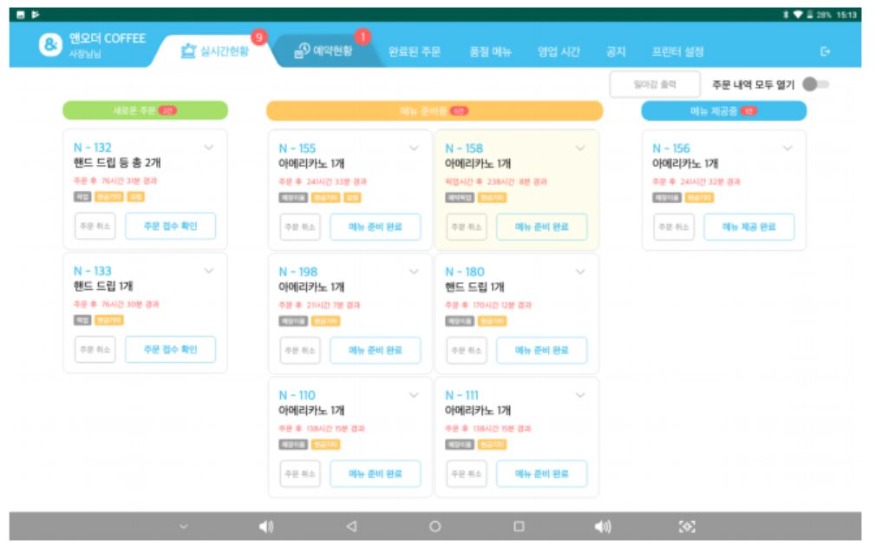Toggle 주문 내역 모두 열기 switch
875x554 pixels.
click(815, 85)
